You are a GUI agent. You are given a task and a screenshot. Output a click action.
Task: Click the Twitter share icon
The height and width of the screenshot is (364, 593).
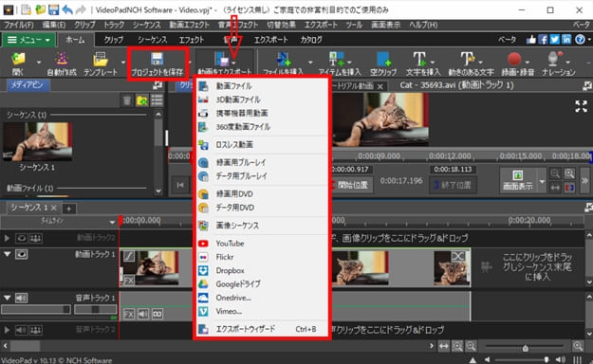[x=555, y=39]
